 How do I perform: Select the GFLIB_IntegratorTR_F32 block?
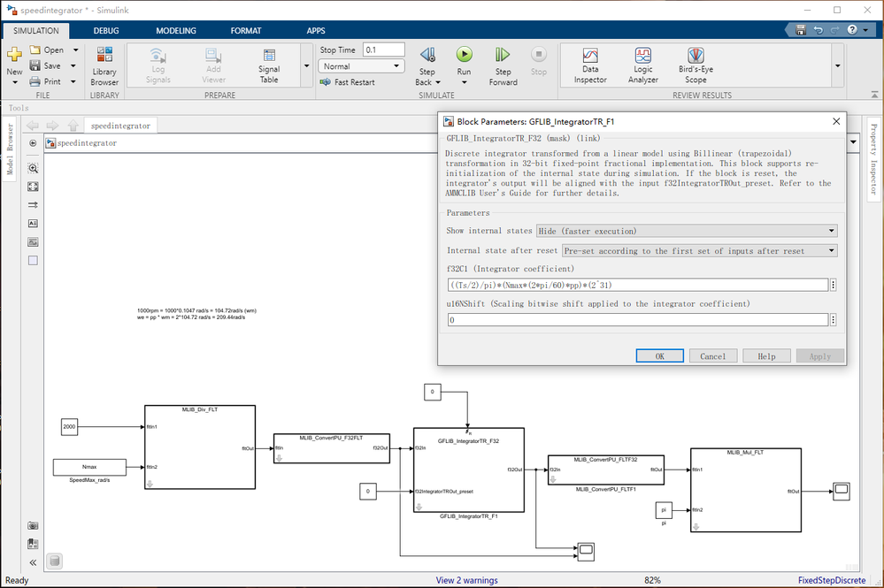[468, 470]
